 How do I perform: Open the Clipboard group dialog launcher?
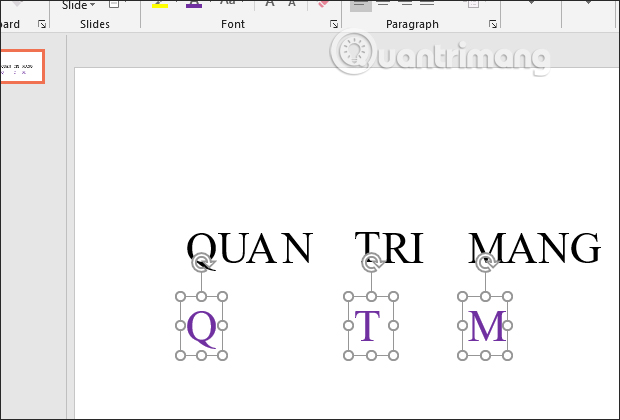point(42,25)
